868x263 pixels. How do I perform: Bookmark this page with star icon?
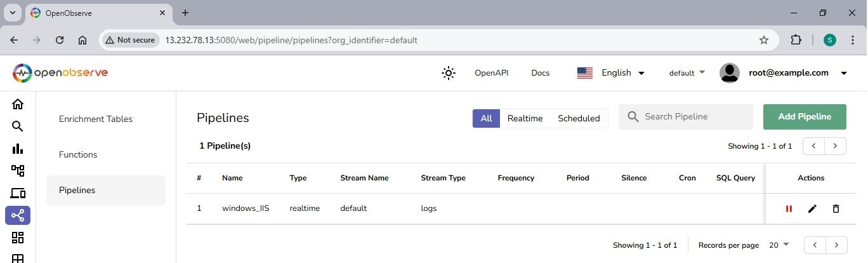click(764, 40)
